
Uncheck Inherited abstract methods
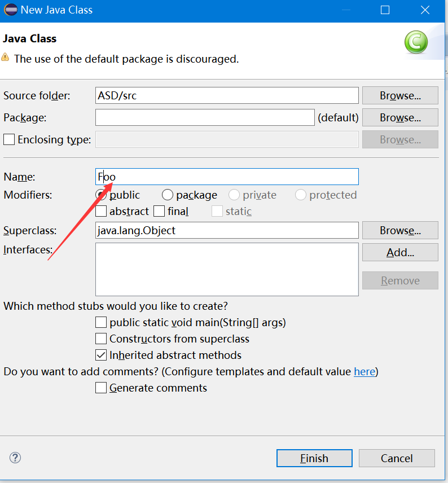click(101, 355)
